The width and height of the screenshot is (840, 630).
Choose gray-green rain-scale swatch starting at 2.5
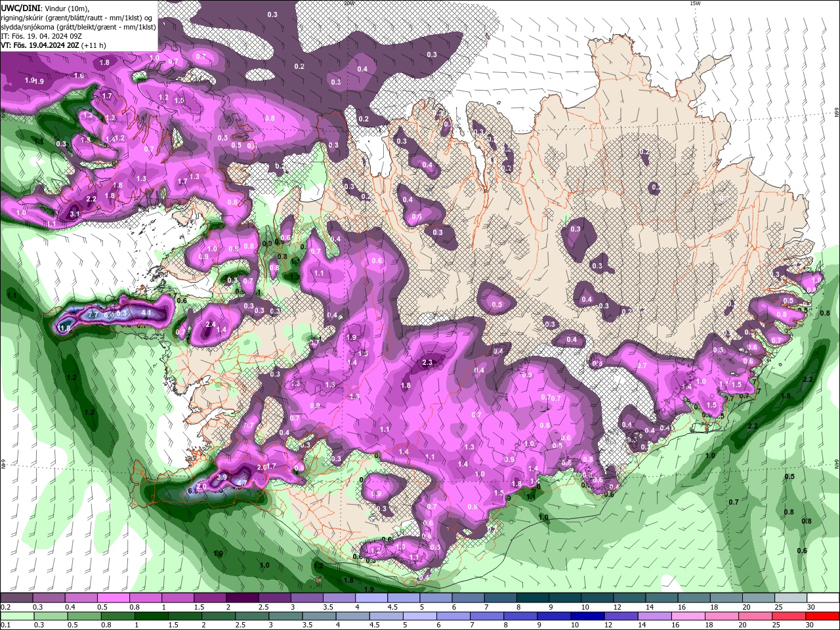click(253, 616)
